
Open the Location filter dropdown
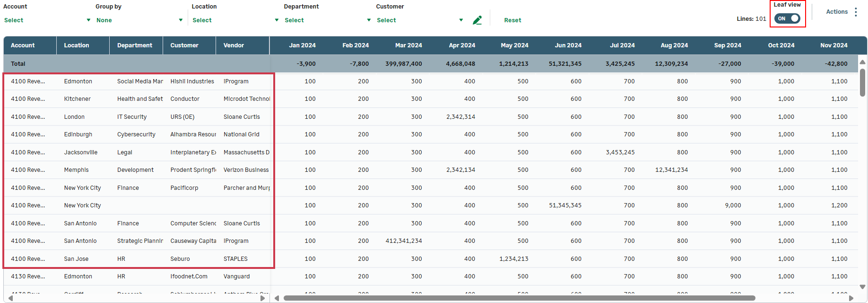[235, 20]
